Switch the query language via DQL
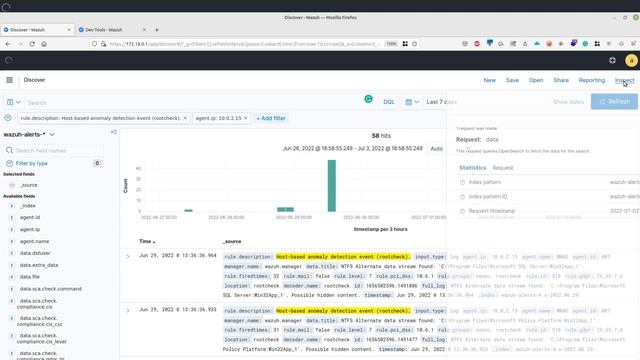Screen dimensions: 640x360 click(389, 102)
